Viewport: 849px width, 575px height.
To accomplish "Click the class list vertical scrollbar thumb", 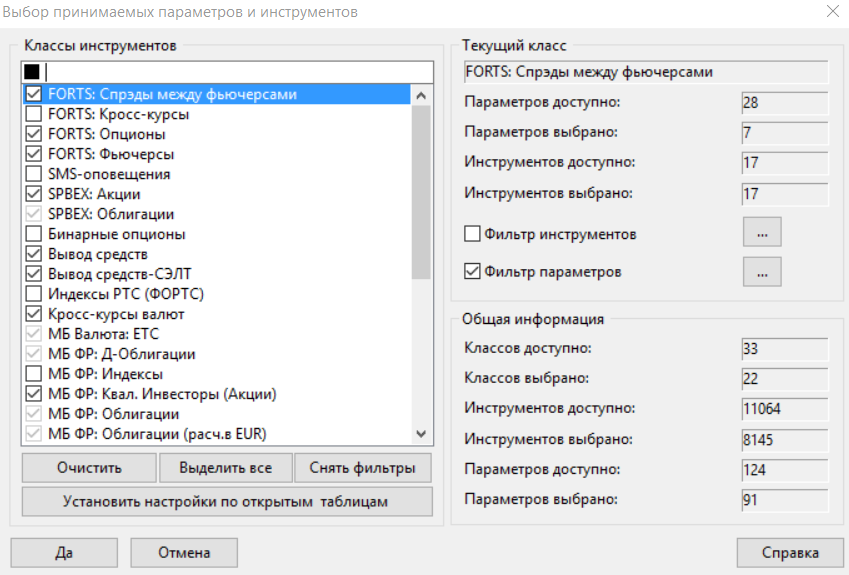I will [x=421, y=190].
